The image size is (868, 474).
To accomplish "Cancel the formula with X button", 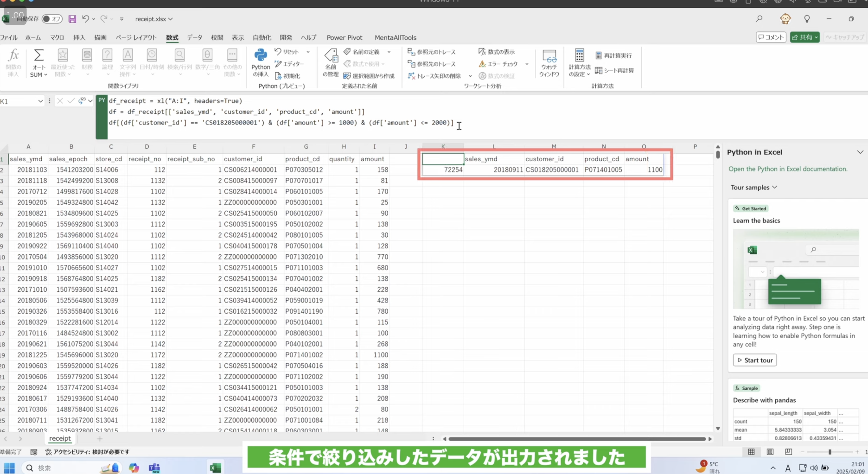I will point(60,101).
